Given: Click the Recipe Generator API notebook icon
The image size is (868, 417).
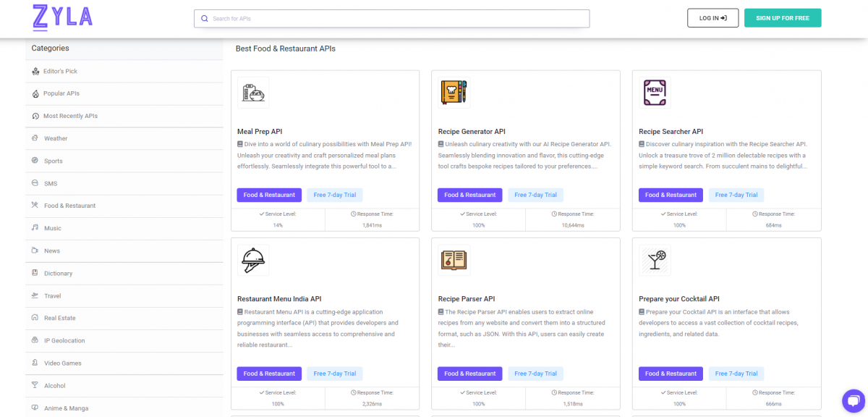Looking at the screenshot, I should point(454,93).
